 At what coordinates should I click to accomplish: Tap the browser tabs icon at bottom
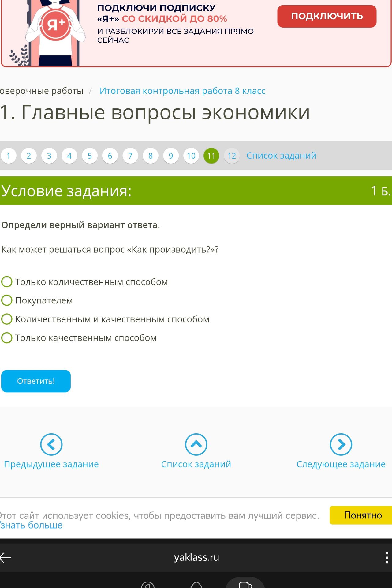pos(245,584)
